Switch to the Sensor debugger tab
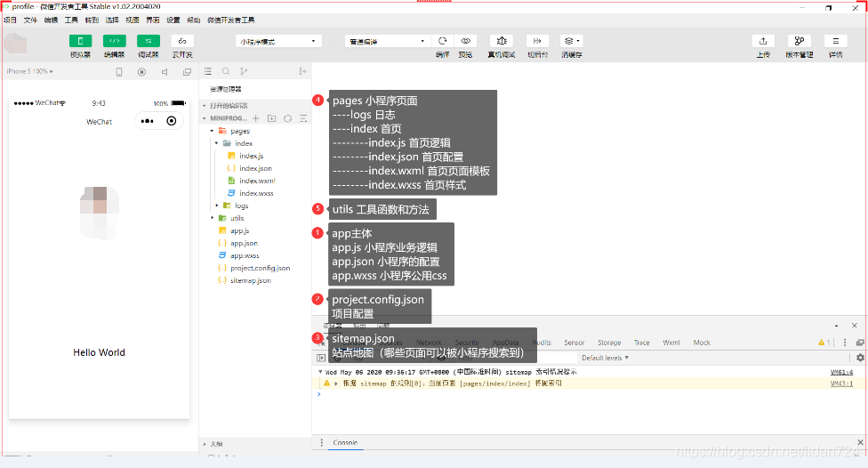Viewport: 868px width, 468px height. click(574, 343)
